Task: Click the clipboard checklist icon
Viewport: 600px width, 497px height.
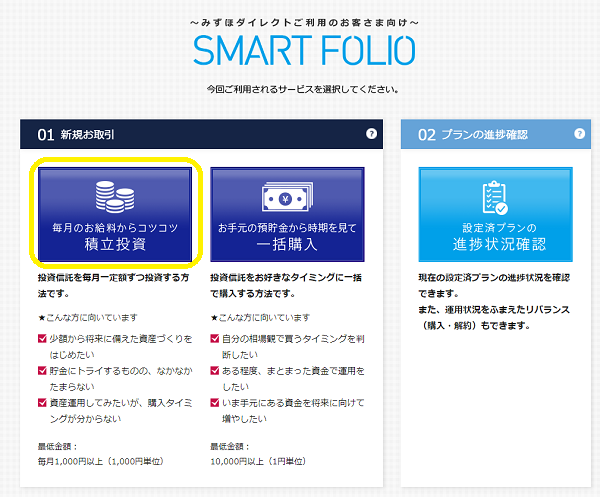Action: click(x=495, y=197)
